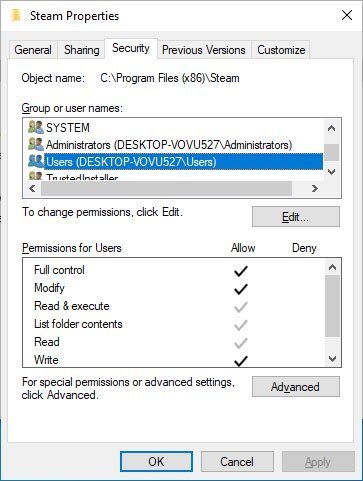Click the Modify Allow checkmark
This screenshot has height=481, width=363.
coord(241,289)
